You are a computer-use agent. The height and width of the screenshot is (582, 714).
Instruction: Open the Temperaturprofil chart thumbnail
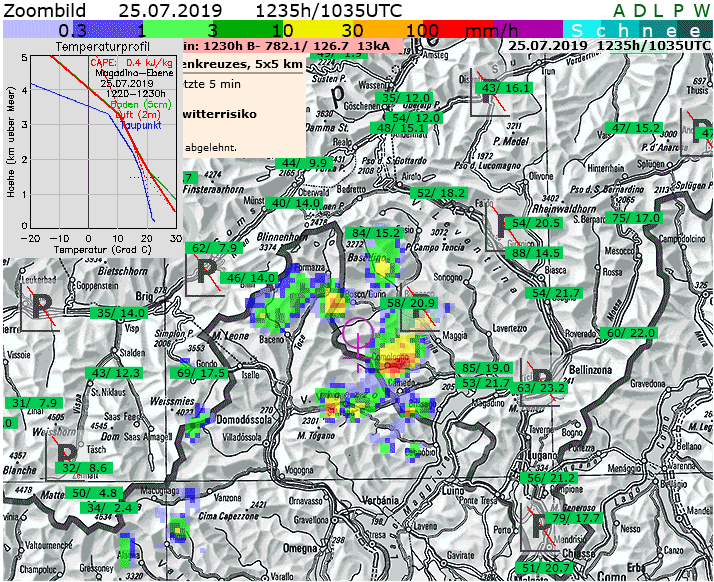point(93,148)
